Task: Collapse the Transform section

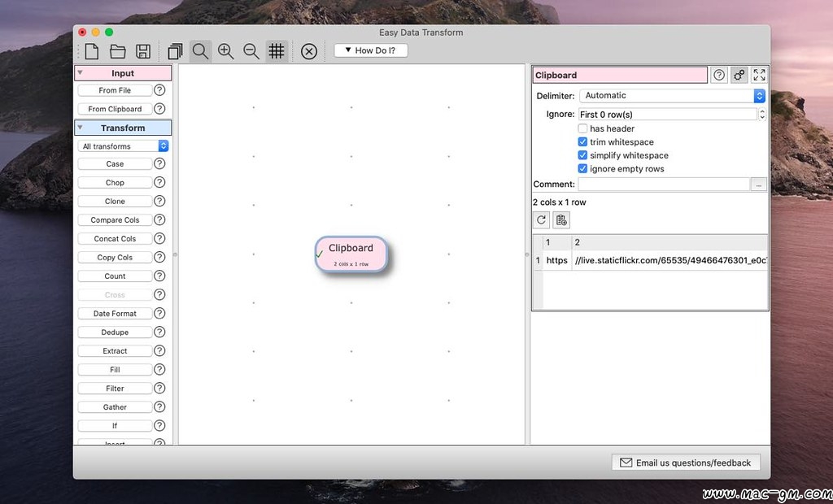Action: [x=81, y=128]
